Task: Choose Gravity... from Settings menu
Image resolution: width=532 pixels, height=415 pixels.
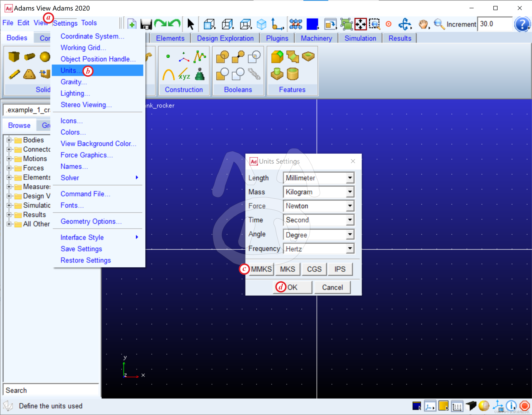Action: point(73,82)
